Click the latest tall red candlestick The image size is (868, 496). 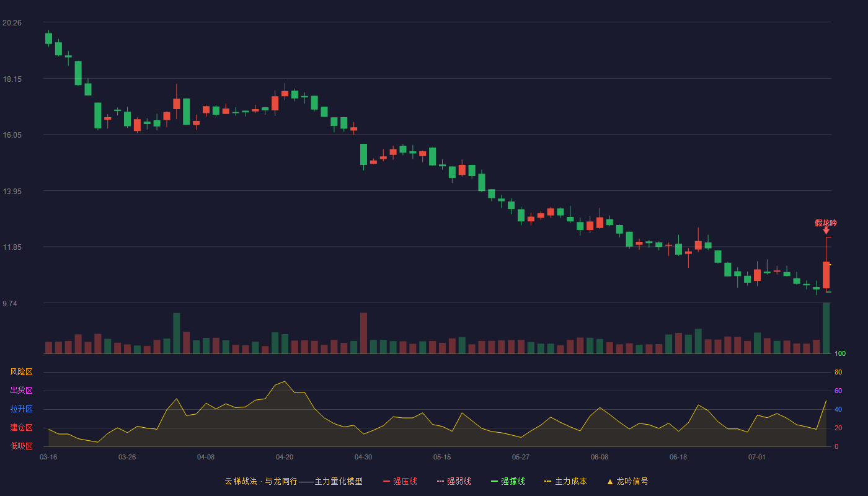click(826, 275)
